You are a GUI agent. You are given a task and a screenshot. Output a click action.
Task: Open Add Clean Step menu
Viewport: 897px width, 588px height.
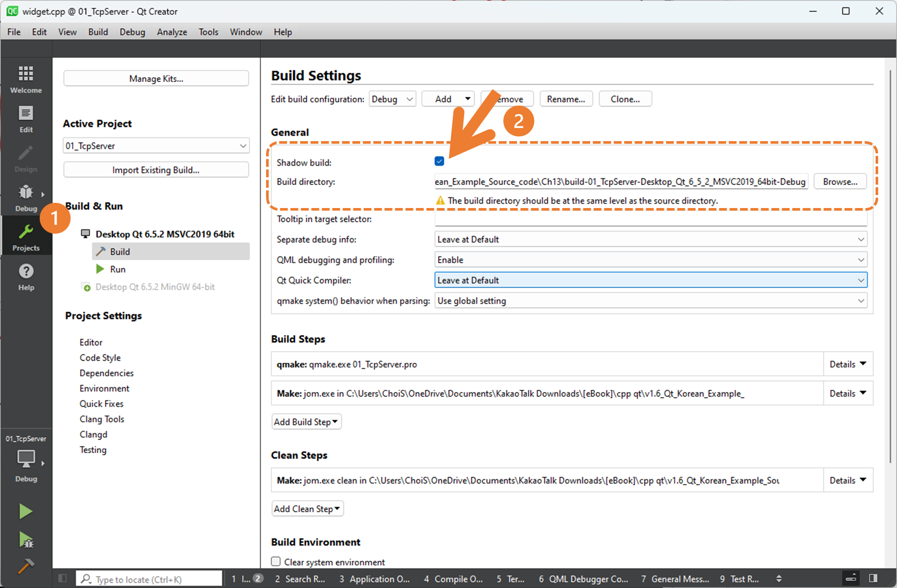pyautogui.click(x=307, y=509)
